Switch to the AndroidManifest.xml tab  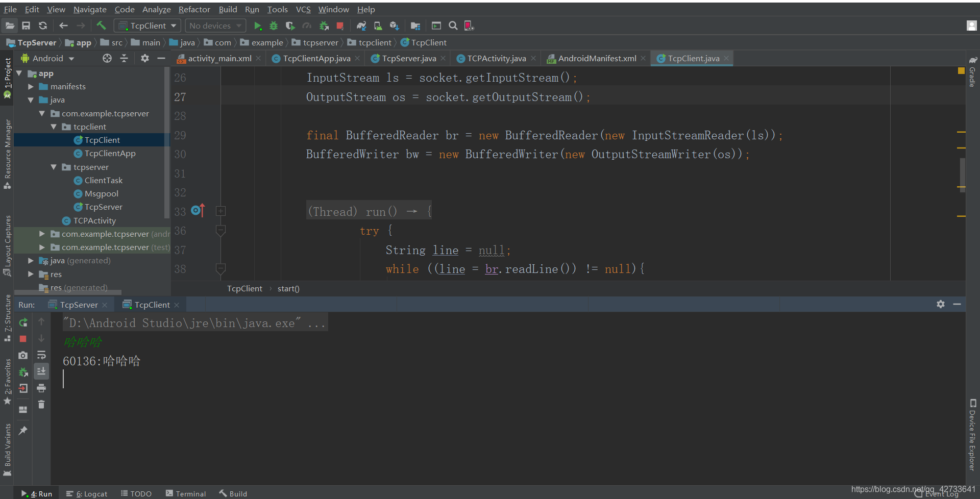point(597,58)
